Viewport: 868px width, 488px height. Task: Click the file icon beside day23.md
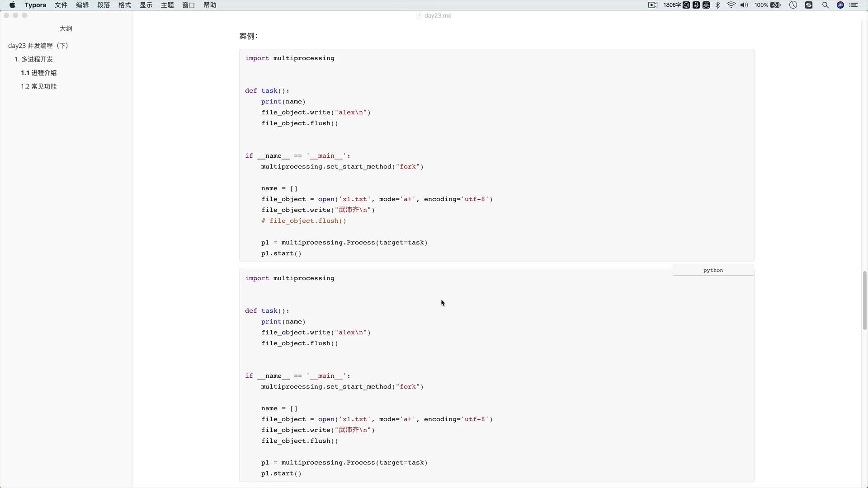click(x=419, y=15)
